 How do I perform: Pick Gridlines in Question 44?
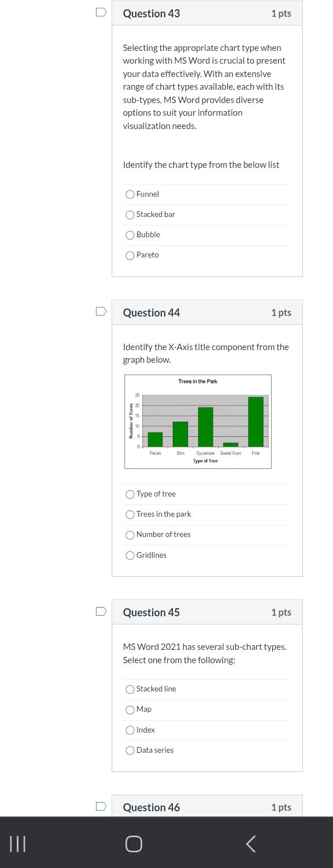[130, 555]
